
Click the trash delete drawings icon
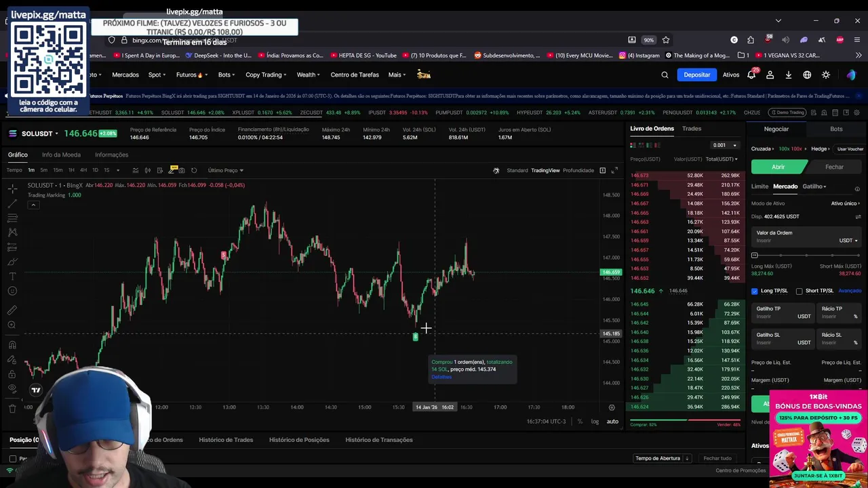coord(12,408)
